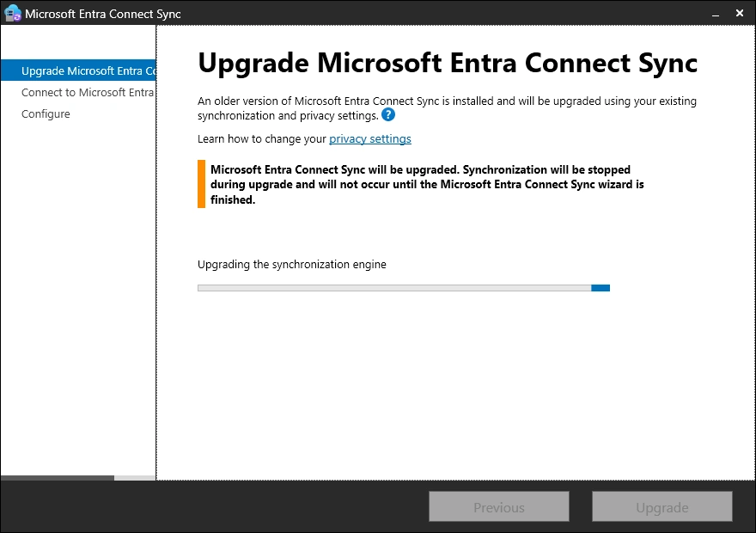Close the Microsoft Entra Connect Sync wizard
The height and width of the screenshot is (533, 756).
740,14
